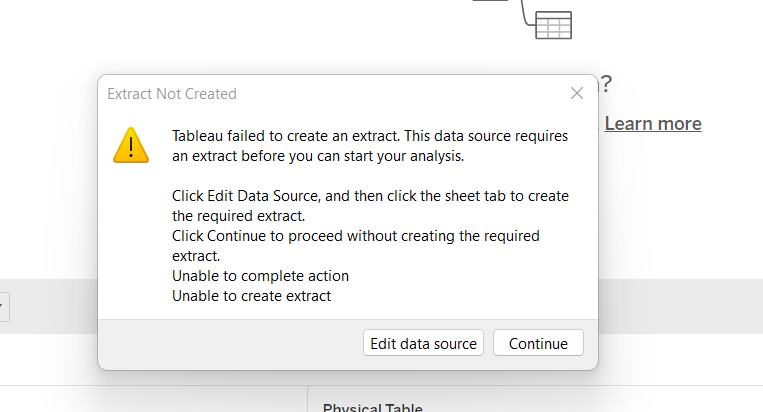Open the dropdown arrow at left edge
The image size is (763, 412).
click(x=3, y=306)
